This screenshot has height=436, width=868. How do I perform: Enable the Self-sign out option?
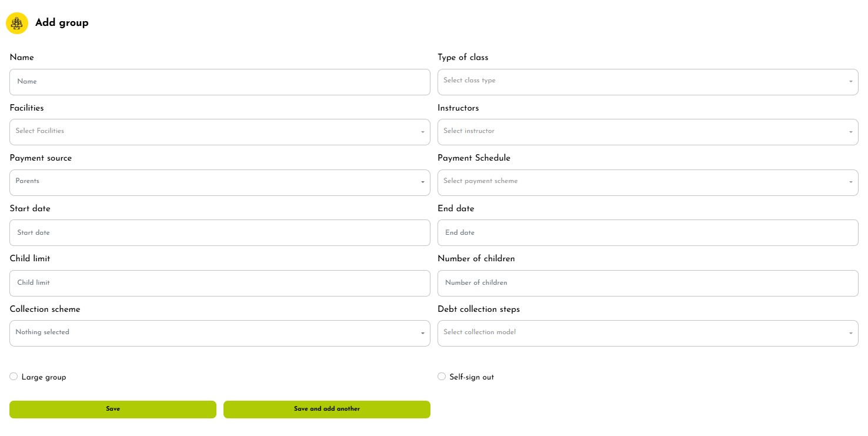pos(442,377)
